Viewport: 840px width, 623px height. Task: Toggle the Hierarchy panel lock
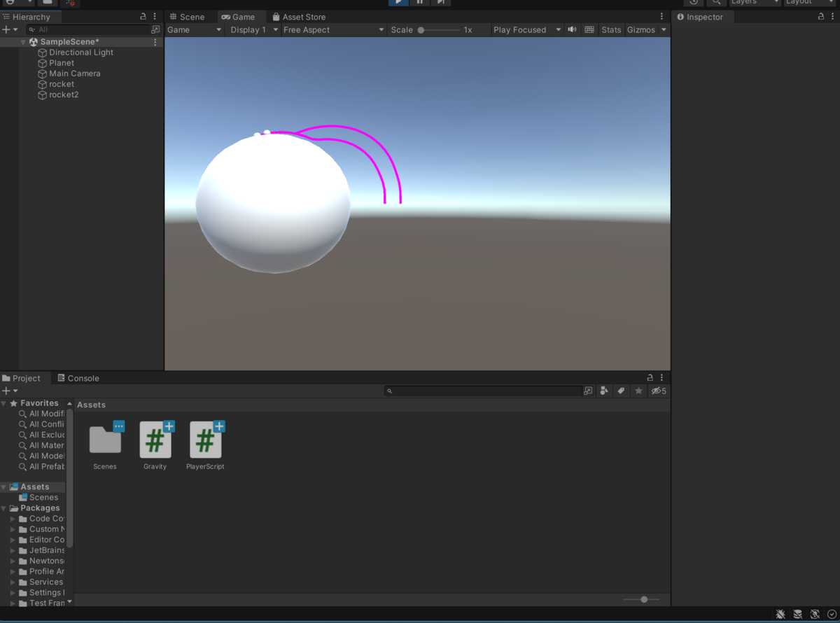click(x=143, y=17)
